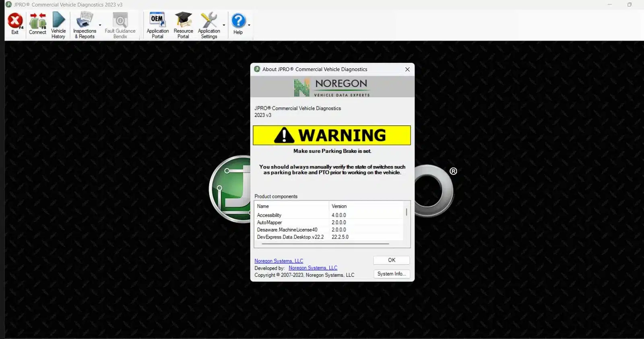Click the Name column header
644x339 pixels.
[x=292, y=206]
